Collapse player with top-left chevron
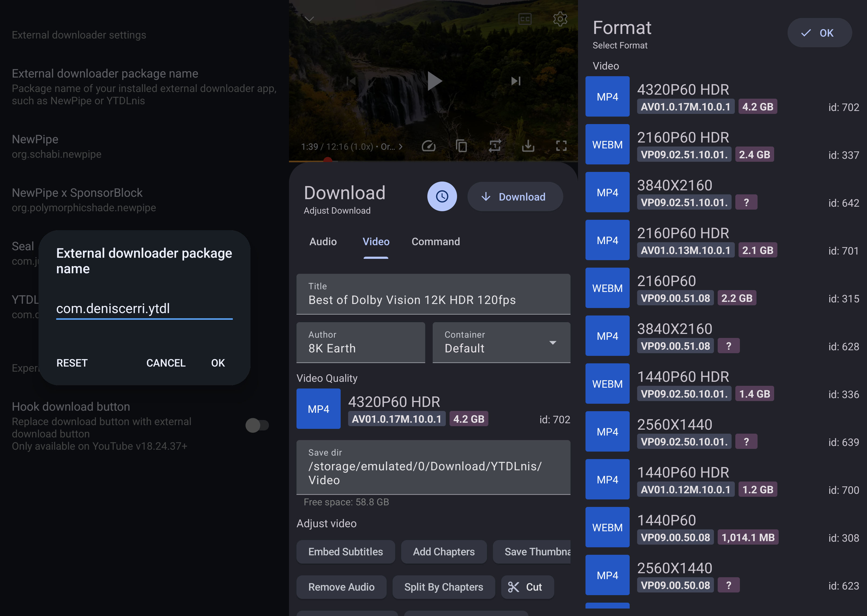 pos(309,19)
